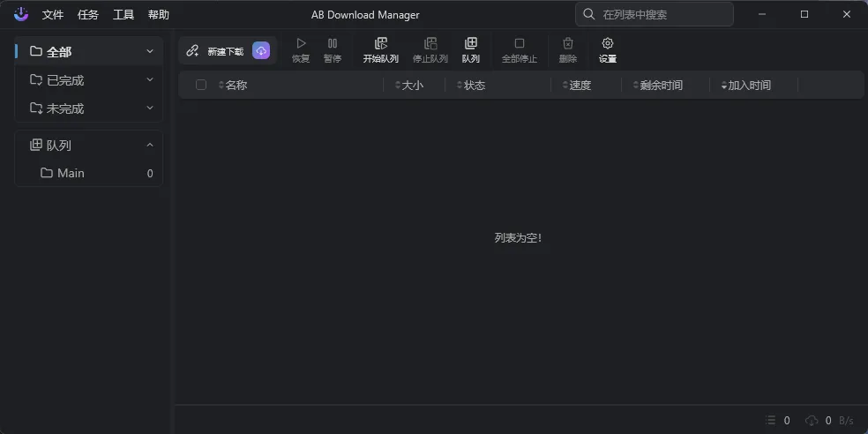The image size is (868, 434).
Task: Click the 队列 sidebar header
Action: pyautogui.click(x=88, y=145)
